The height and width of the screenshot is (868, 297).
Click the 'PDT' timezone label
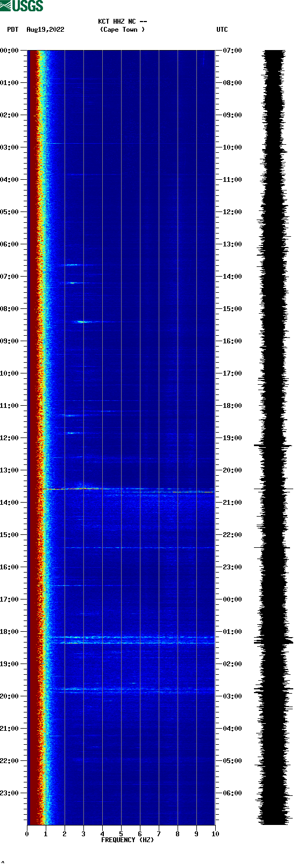13,30
